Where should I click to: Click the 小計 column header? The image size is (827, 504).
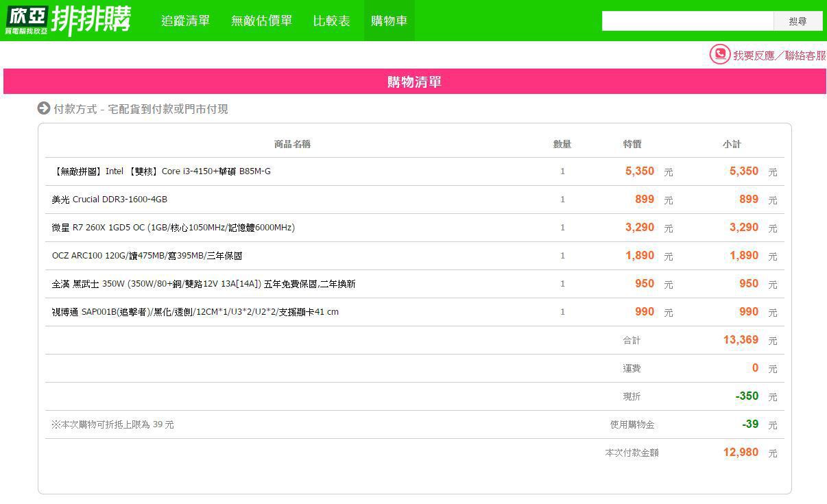pyautogui.click(x=732, y=144)
